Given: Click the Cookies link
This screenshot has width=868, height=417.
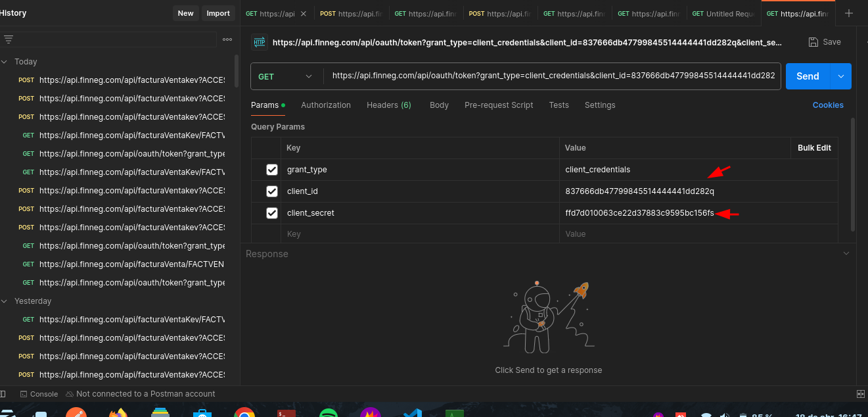Looking at the screenshot, I should [x=828, y=105].
